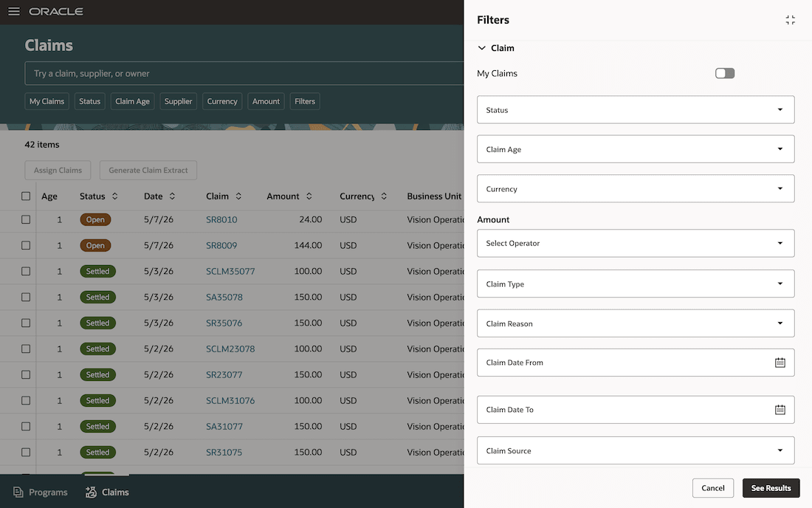
Task: Select checkbox for claim SCLM35077
Action: point(26,271)
